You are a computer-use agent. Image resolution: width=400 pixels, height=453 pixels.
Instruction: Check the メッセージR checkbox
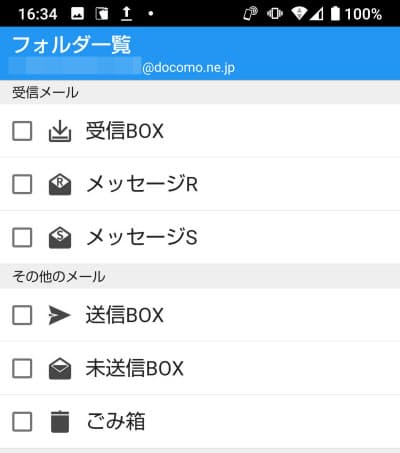[22, 184]
